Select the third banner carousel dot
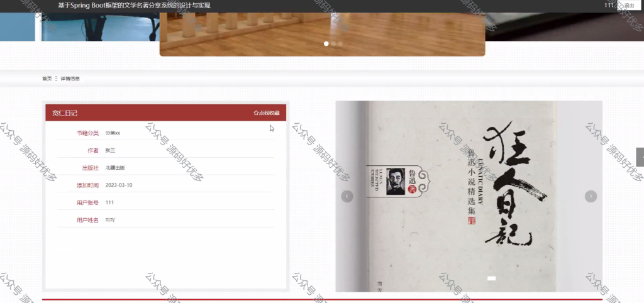 pyautogui.click(x=340, y=43)
